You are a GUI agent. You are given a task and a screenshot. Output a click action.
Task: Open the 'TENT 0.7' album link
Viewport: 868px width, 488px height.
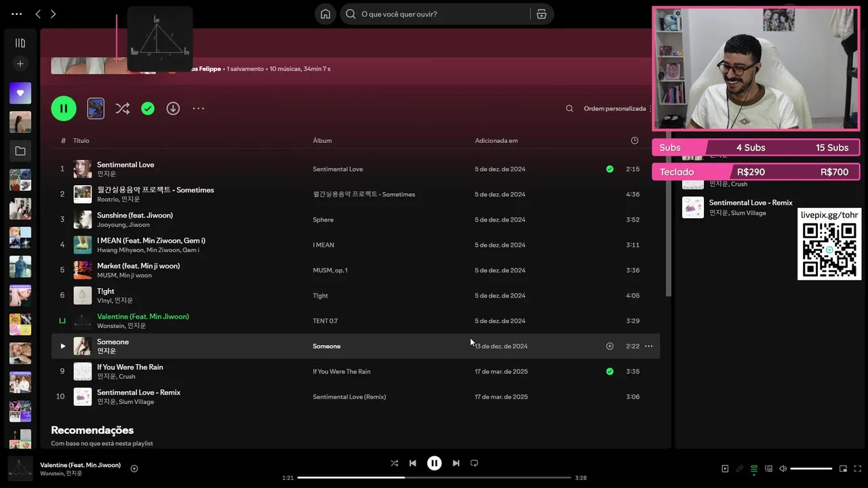(x=325, y=321)
